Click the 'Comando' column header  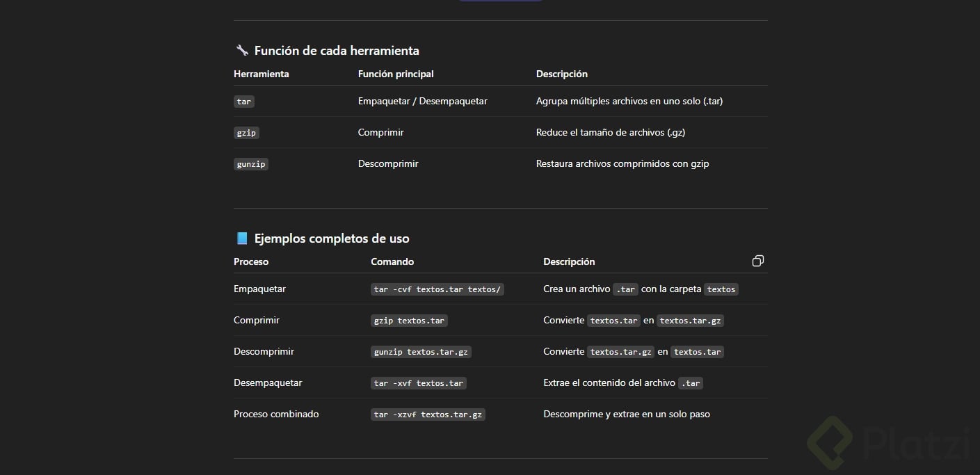pyautogui.click(x=392, y=261)
